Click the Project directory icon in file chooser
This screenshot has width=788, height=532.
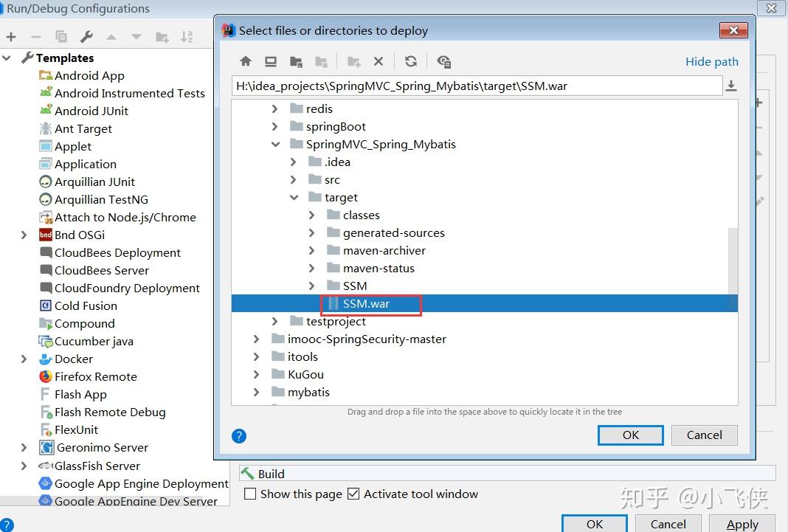pyautogui.click(x=296, y=61)
